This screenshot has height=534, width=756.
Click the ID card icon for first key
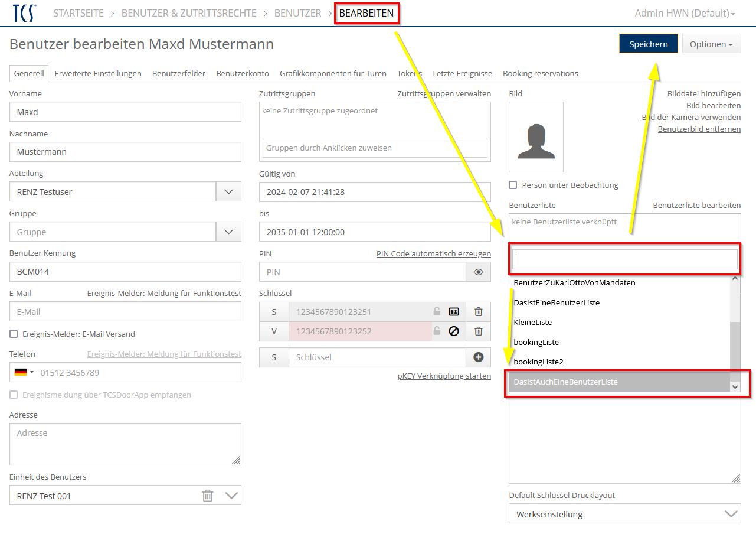click(453, 312)
